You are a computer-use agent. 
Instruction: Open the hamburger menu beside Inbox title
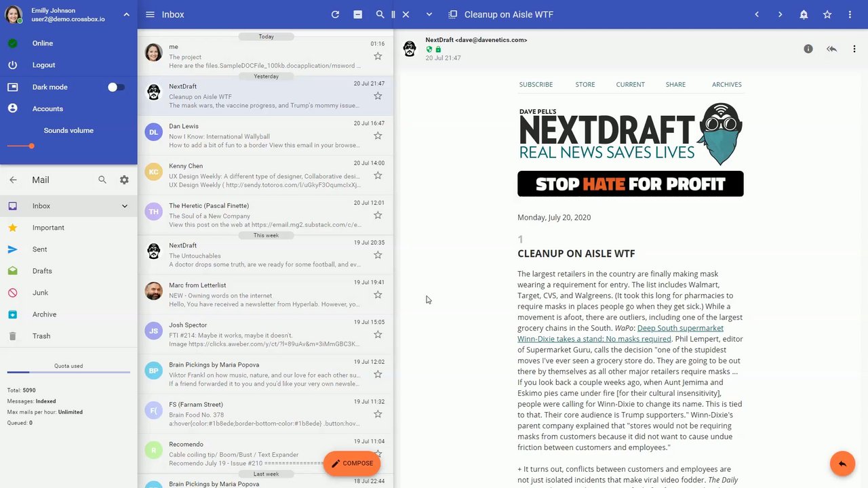150,14
